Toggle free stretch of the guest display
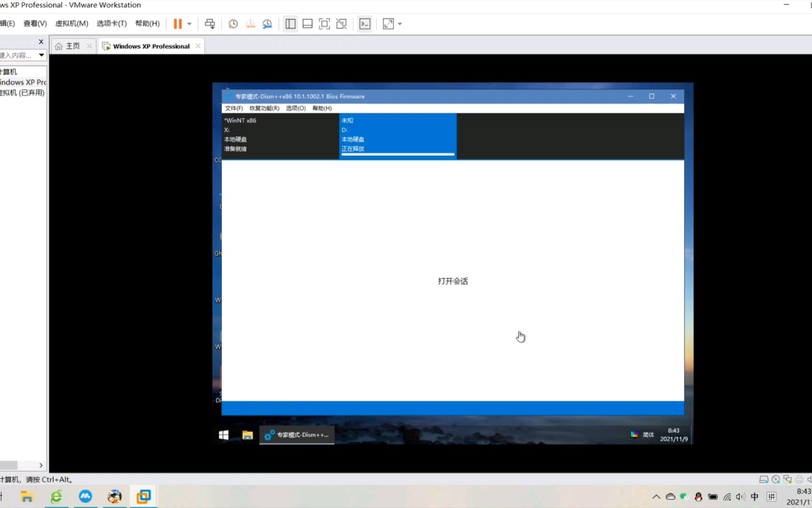 pos(341,24)
